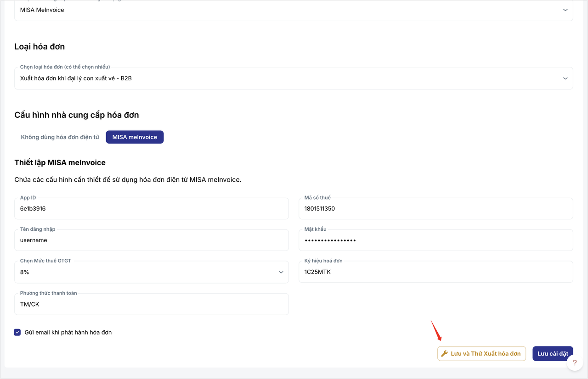Click the 'Phương thức thanh toán' input field
Viewport: 588px width, 379px height.
152,304
